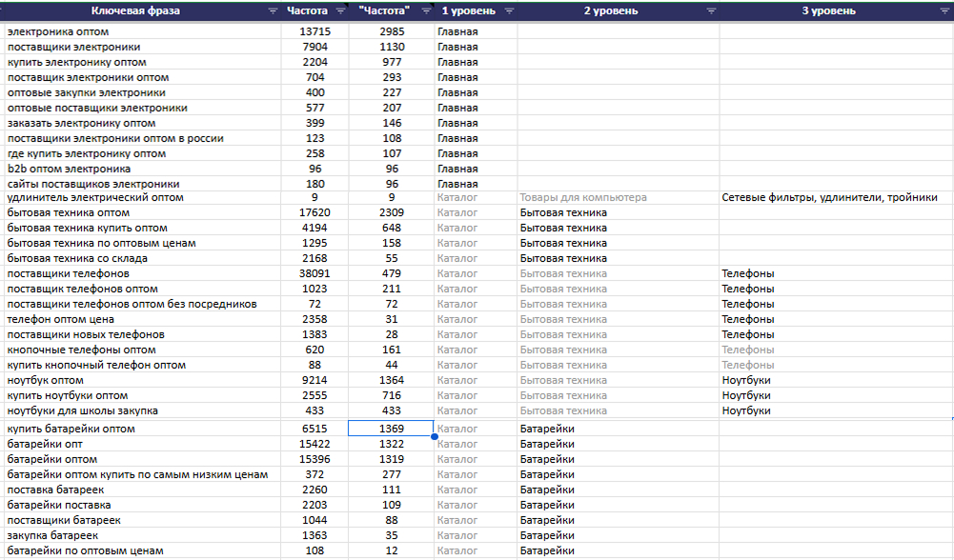Click filter icon on quoted "Частота" column
The image size is (954, 560).
pos(423,11)
